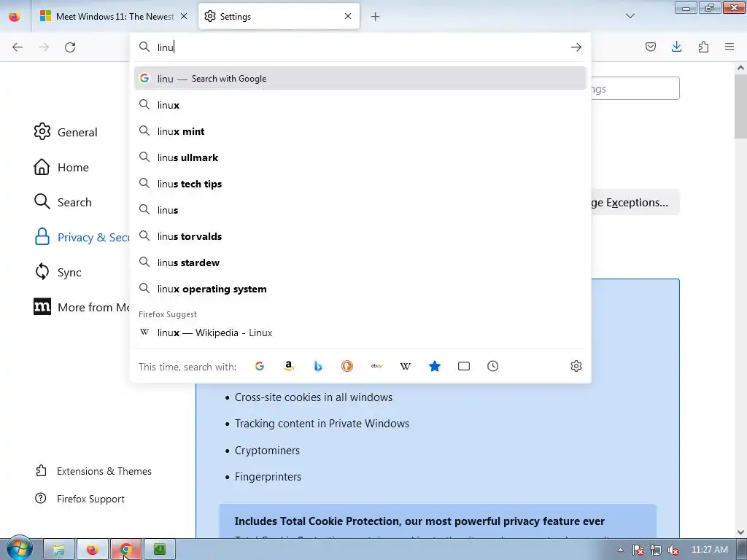Search this time with Google
Viewport: 747px width, 560px height.
(x=260, y=366)
